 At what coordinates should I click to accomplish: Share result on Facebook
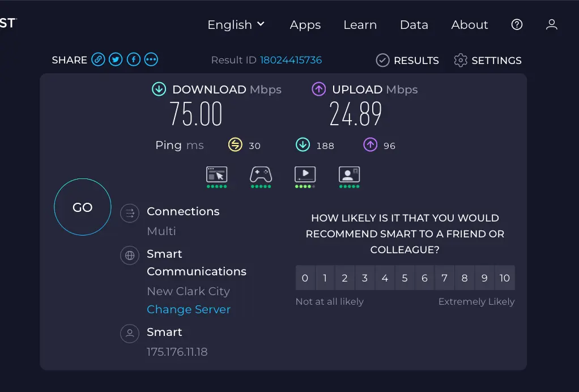(x=134, y=59)
